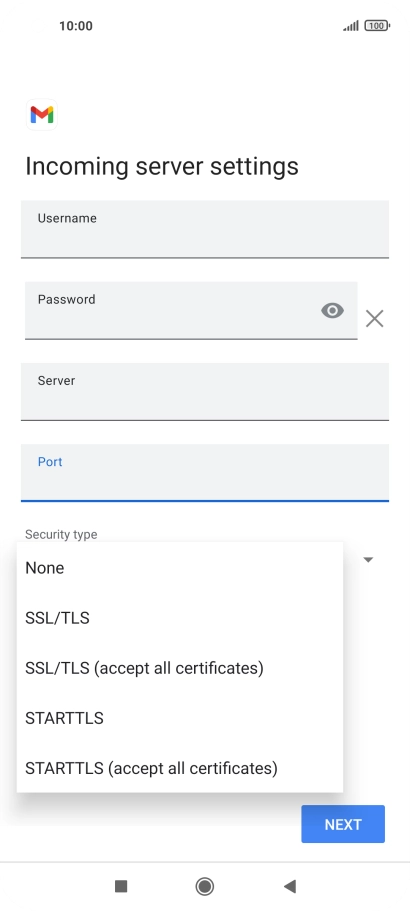
Task: Tap the clock showing 10:00
Action: pyautogui.click(x=75, y=26)
